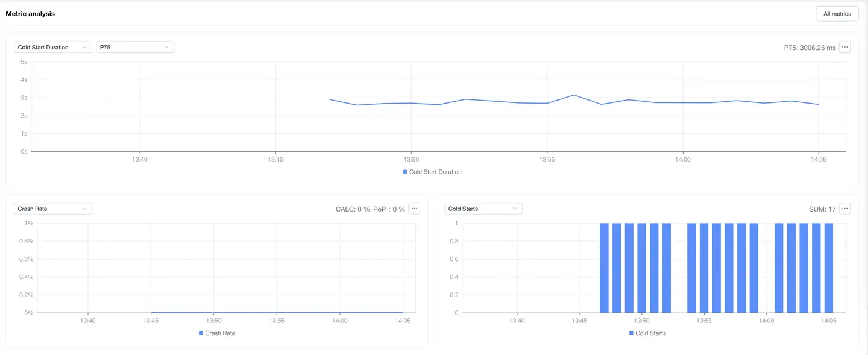868x355 pixels.
Task: Open more options menu for Crash Rate chart
Action: pos(414,209)
